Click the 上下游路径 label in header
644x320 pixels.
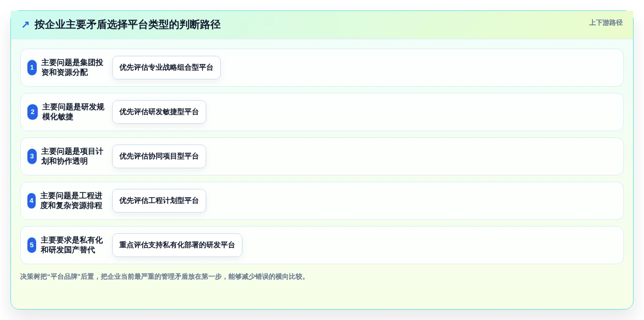tap(606, 23)
